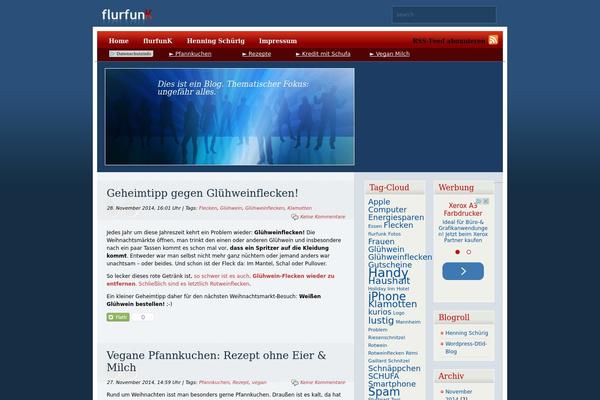Select the Frauen tag in the Tag-Cloud
The image size is (600, 400).
point(381,242)
